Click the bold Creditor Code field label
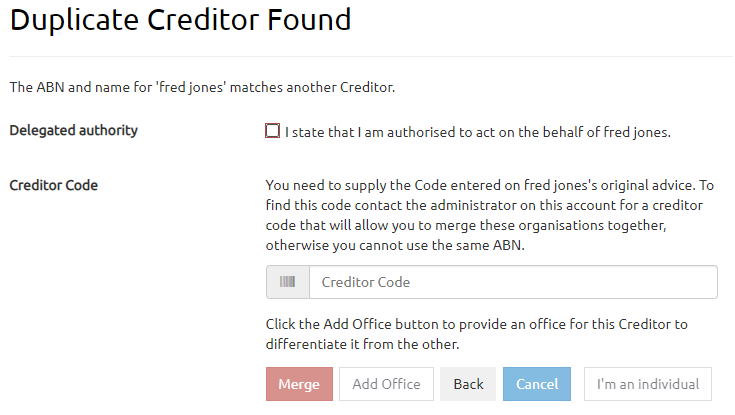Screen dimensions: 735x415 [x=54, y=185]
